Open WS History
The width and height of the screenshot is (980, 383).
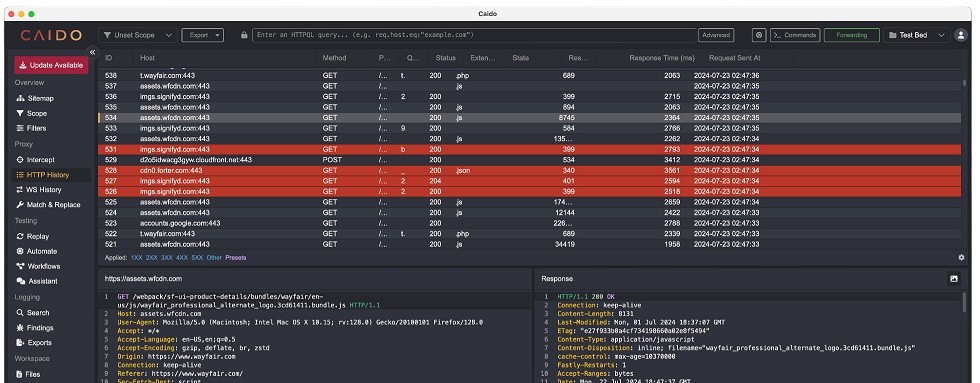(39, 189)
